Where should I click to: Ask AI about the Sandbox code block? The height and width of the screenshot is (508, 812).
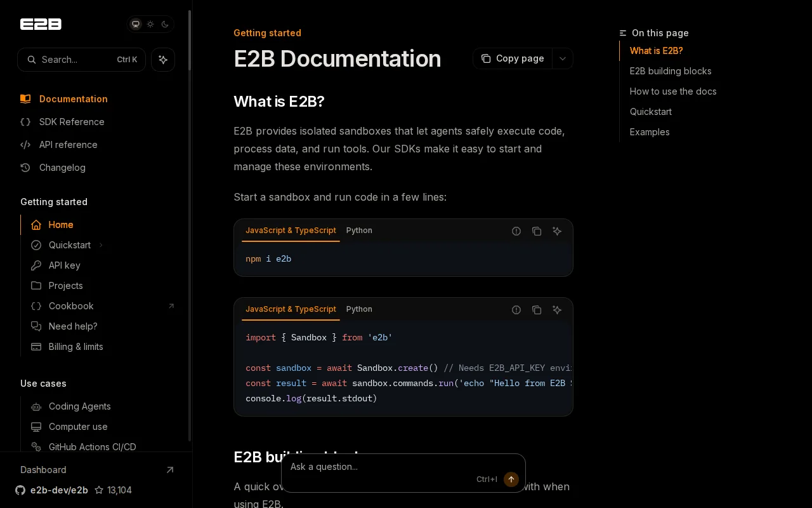click(x=557, y=310)
